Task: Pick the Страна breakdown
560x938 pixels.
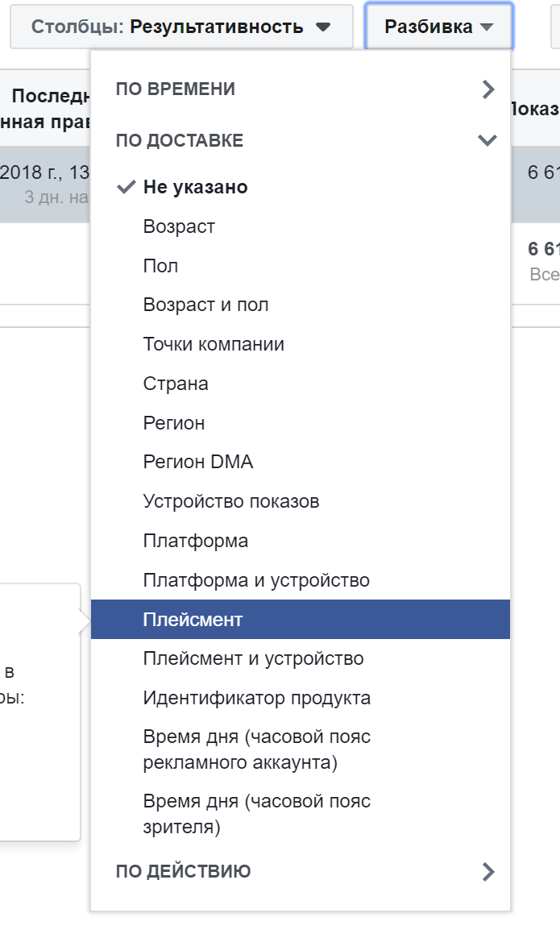Action: (x=176, y=384)
